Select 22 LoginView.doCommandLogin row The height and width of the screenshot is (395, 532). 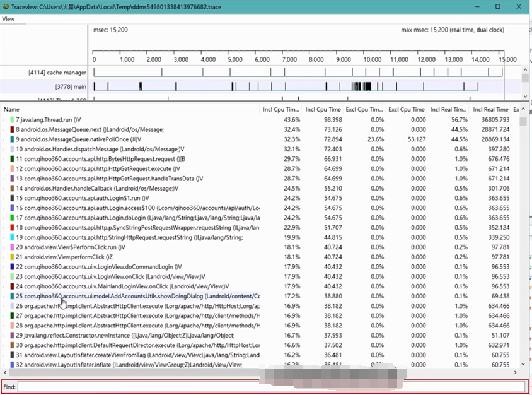(260, 267)
